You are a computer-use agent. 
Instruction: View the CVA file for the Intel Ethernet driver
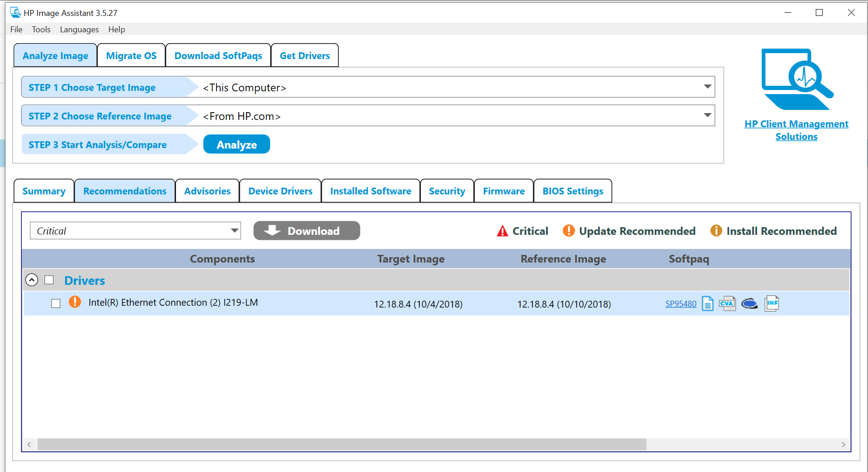pyautogui.click(x=728, y=303)
